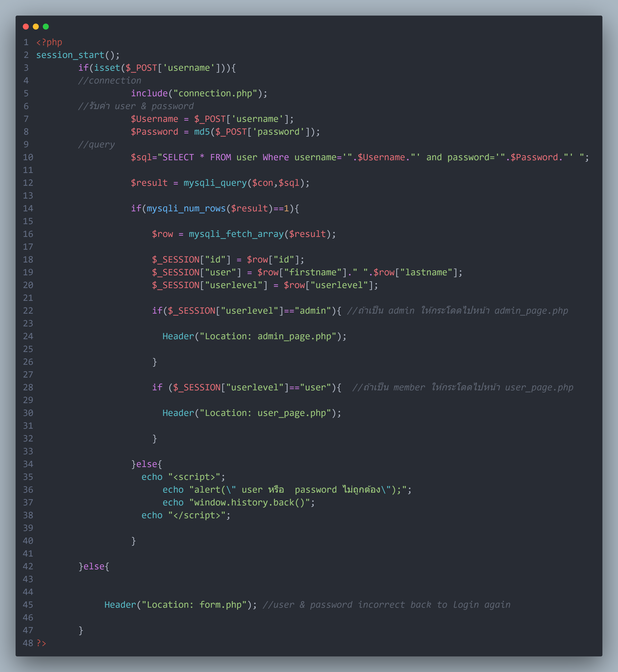618x672 pixels.
Task: Click '$result = mysqli_query($con,$sql);' line
Action: (x=220, y=183)
